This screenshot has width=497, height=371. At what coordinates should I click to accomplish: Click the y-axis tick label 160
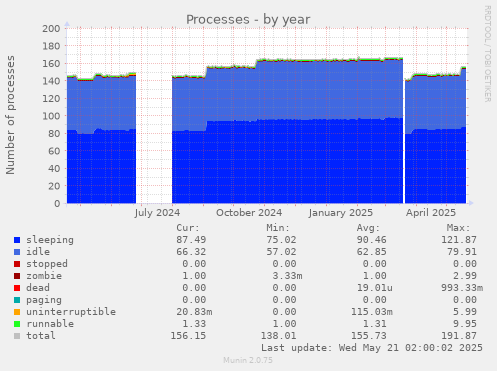(x=51, y=64)
